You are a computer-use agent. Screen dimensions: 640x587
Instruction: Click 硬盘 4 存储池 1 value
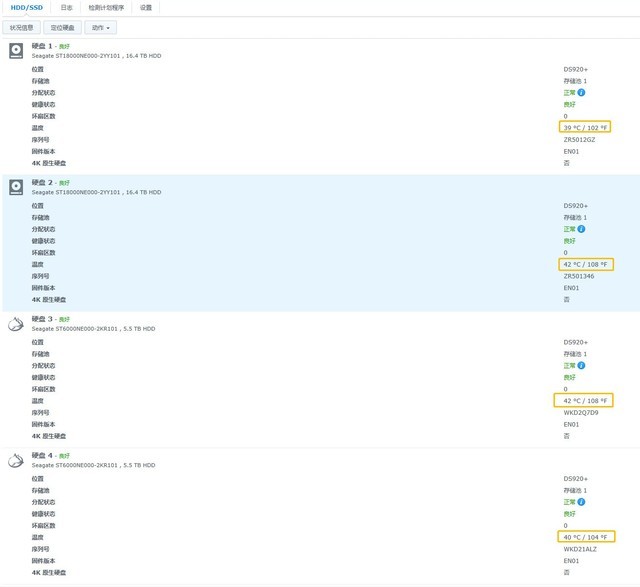575,490
